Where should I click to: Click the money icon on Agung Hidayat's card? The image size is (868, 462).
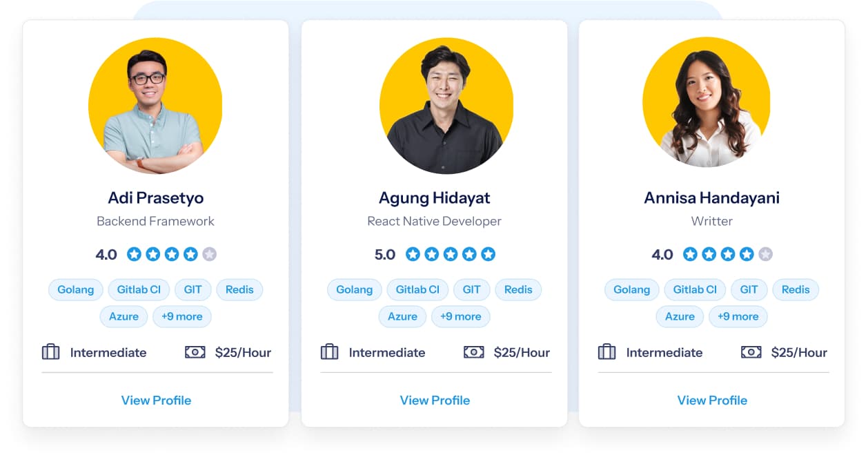(x=474, y=352)
